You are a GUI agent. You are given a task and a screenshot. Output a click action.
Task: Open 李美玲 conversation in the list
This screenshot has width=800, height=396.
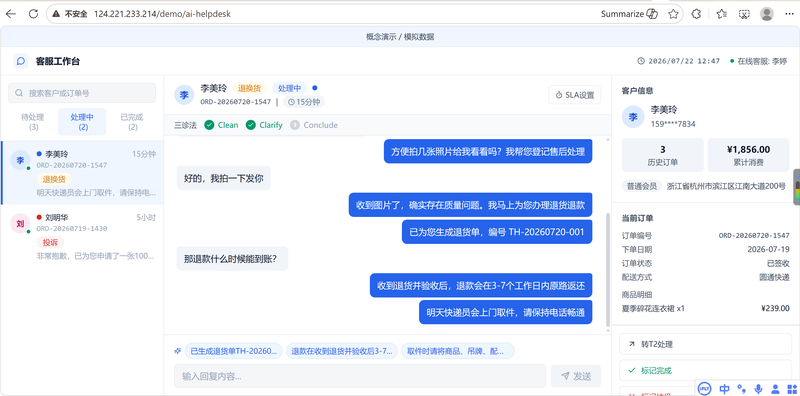[x=82, y=173]
